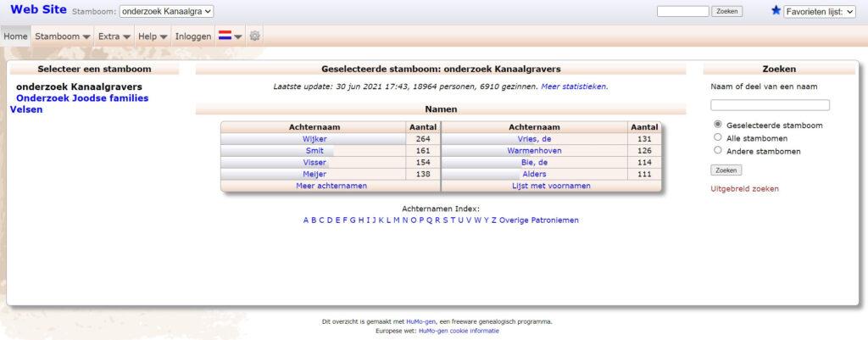Image resolution: width=868 pixels, height=340 pixels.
Task: Expand the Favorieten lijst dropdown
Action: coord(821,12)
